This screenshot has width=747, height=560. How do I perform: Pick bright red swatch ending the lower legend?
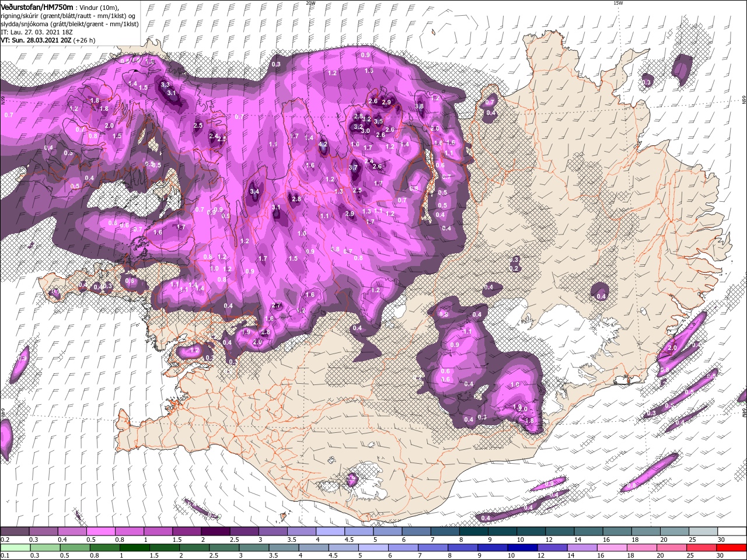point(732,547)
